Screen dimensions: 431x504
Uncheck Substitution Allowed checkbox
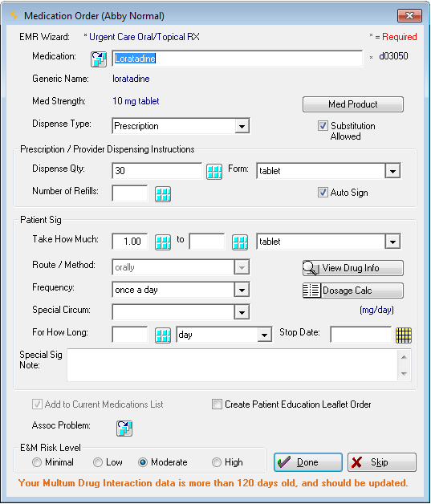pyautogui.click(x=323, y=126)
